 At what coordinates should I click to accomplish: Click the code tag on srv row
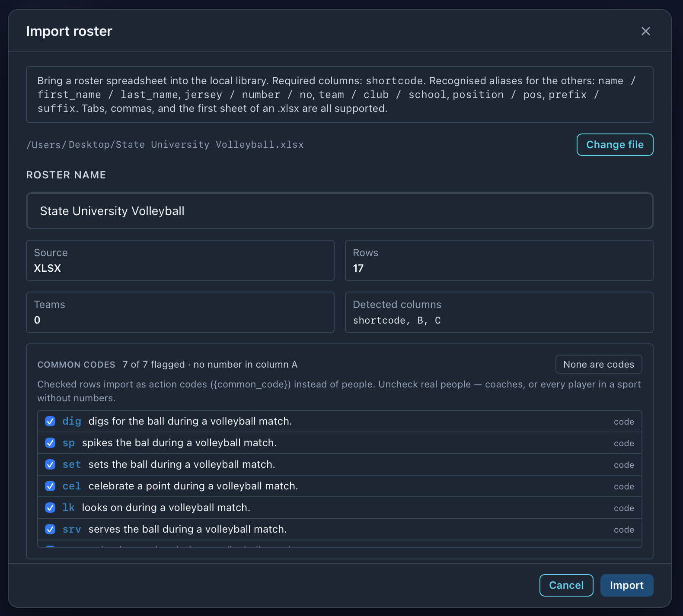point(624,530)
